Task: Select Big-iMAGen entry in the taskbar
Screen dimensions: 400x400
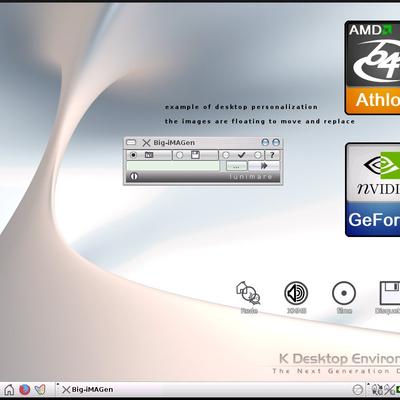Action: pos(88,389)
